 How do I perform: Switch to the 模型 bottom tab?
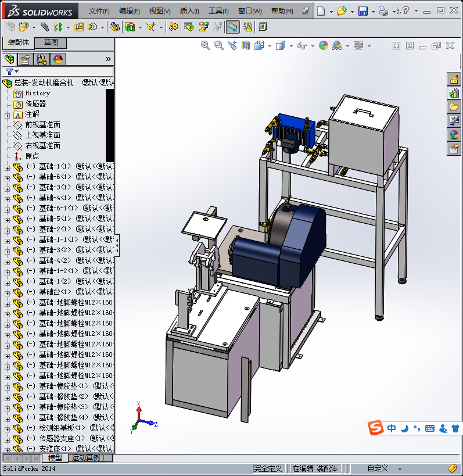(55, 458)
